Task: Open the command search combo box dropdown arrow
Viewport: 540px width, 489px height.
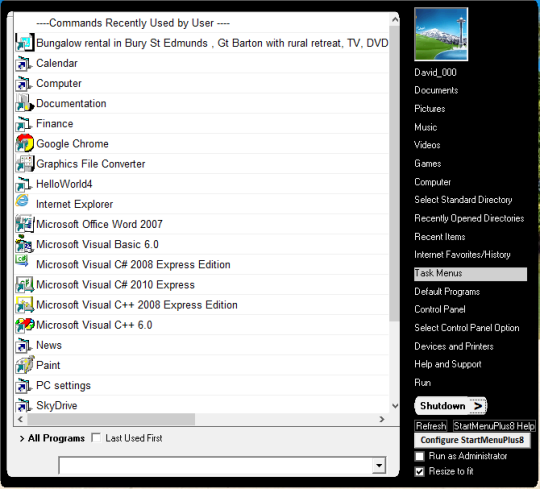Action: [x=379, y=466]
